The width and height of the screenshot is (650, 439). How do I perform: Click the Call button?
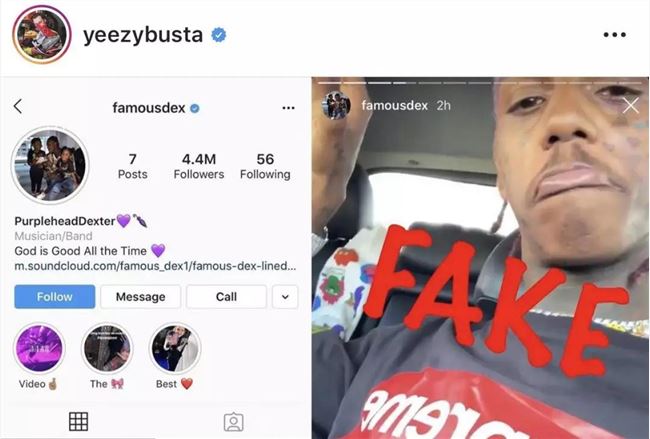tap(226, 297)
